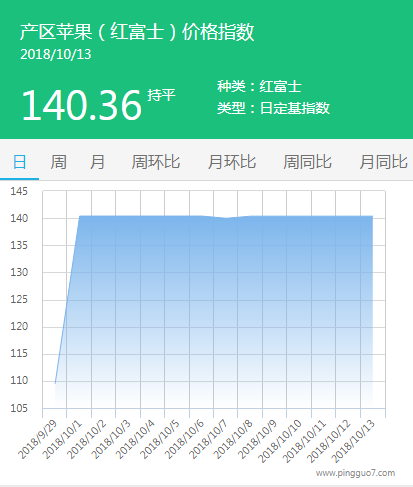Open the 月 monthly tab
Viewport: 413px width, 487px height.
97,162
